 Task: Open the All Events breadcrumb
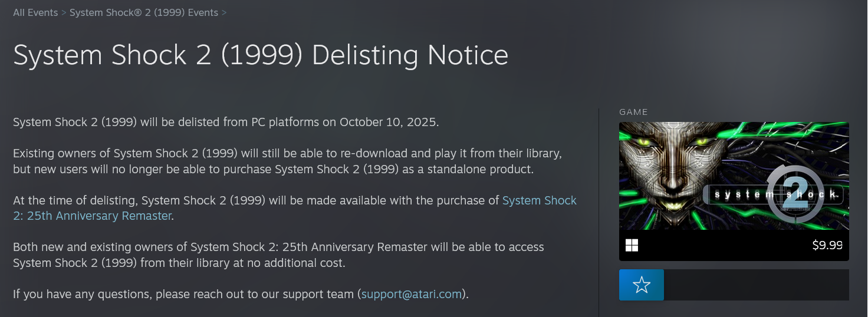[x=35, y=12]
